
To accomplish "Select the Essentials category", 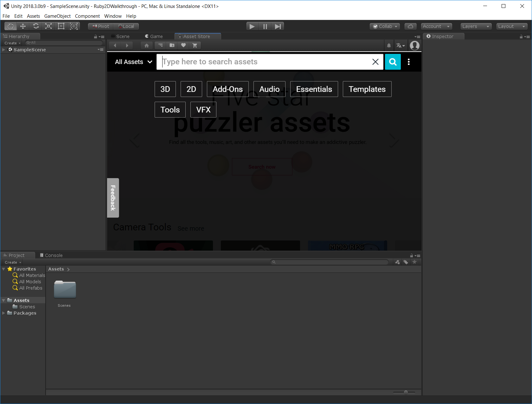I will [314, 89].
